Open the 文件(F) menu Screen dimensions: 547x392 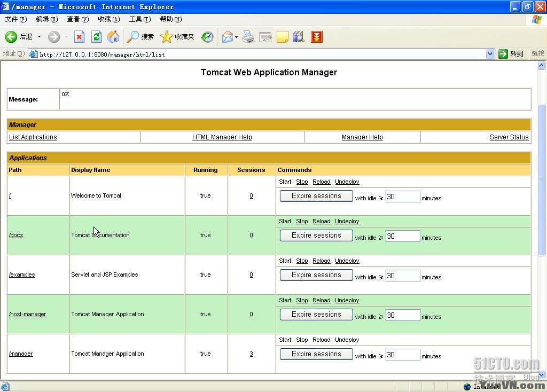point(15,19)
